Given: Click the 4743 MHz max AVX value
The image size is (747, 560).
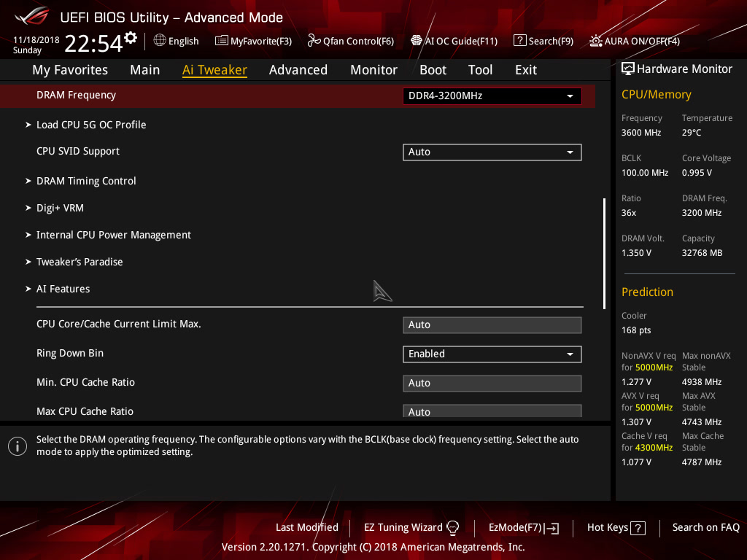Looking at the screenshot, I should coord(702,422).
